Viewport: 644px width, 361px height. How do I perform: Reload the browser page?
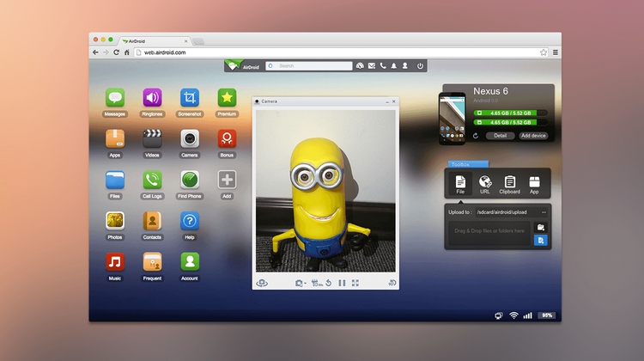tap(116, 52)
